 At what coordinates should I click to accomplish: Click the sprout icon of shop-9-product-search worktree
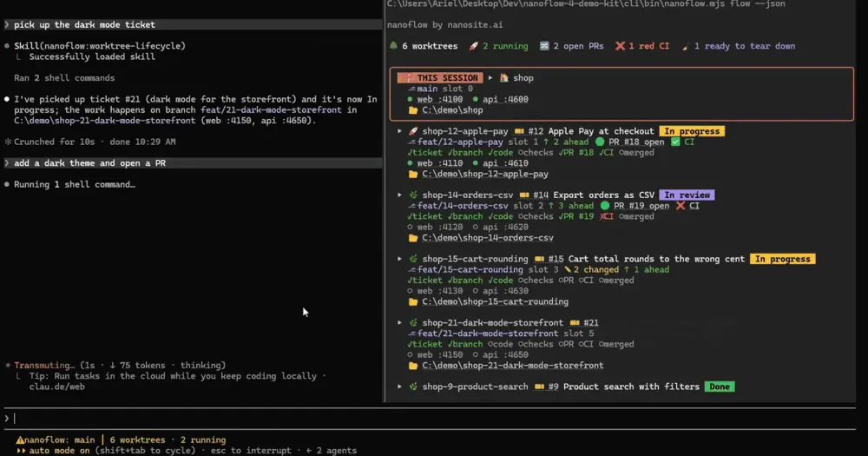point(413,387)
